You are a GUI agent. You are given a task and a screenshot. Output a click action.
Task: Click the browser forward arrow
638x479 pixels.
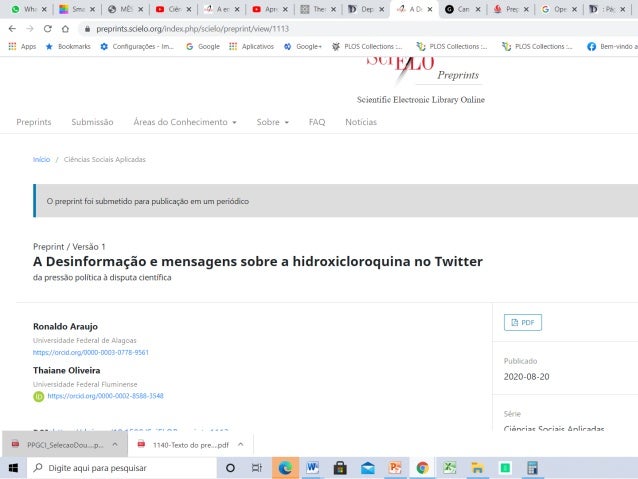(30, 28)
